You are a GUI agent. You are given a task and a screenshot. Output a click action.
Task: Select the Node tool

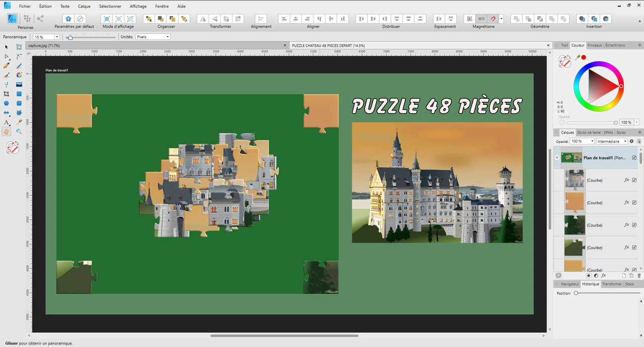pos(7,56)
